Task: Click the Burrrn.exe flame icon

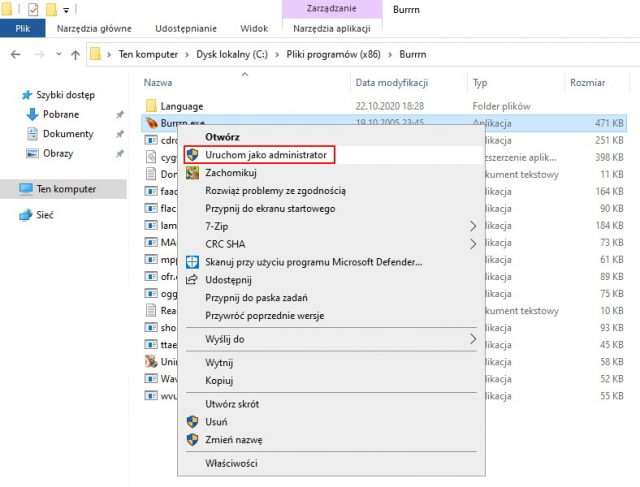Action: (151, 122)
